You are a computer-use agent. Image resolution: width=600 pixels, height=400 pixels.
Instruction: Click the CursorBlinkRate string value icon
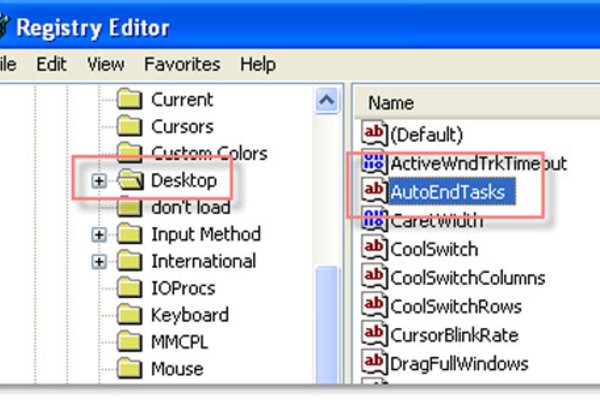coord(374,335)
